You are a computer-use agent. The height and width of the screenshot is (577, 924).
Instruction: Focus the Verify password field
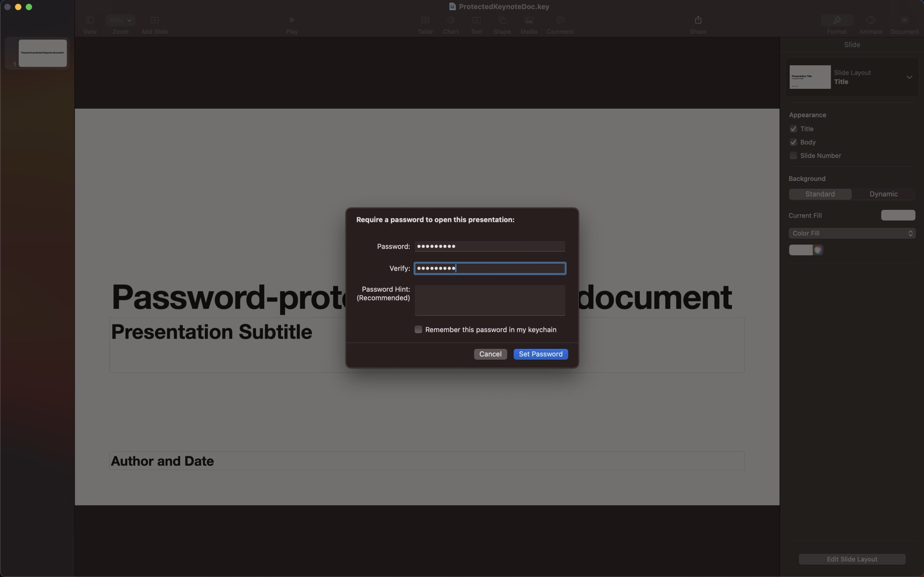[490, 268]
